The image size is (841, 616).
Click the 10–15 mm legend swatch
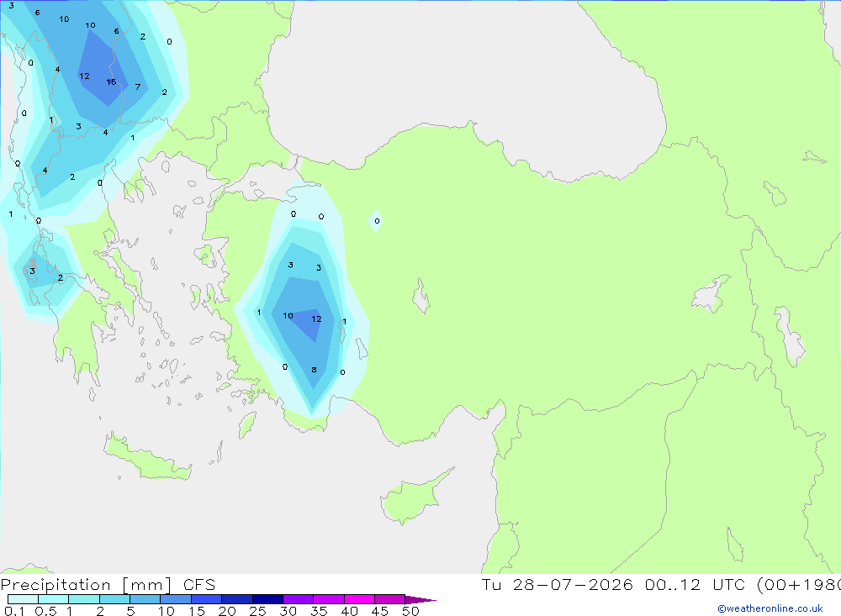(176, 599)
